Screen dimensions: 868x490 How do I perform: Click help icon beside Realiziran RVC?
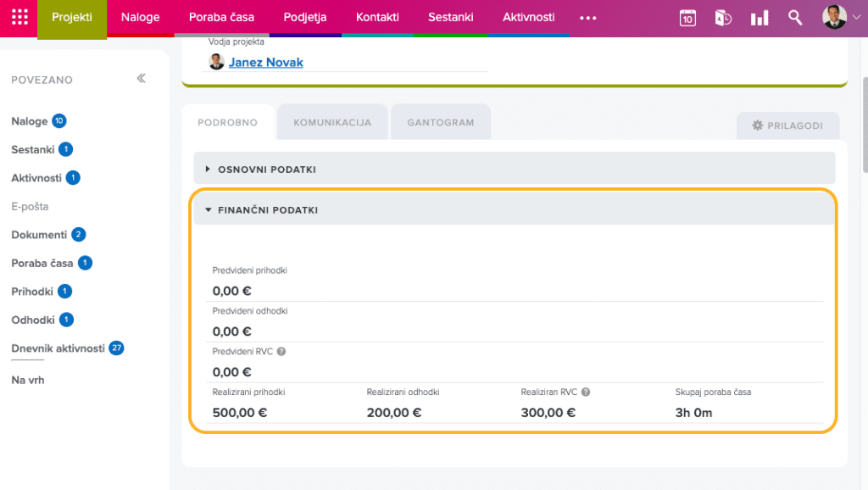tap(586, 393)
